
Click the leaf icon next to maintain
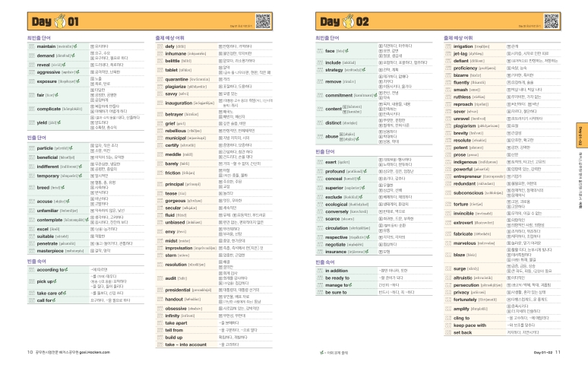pos(75,46)
